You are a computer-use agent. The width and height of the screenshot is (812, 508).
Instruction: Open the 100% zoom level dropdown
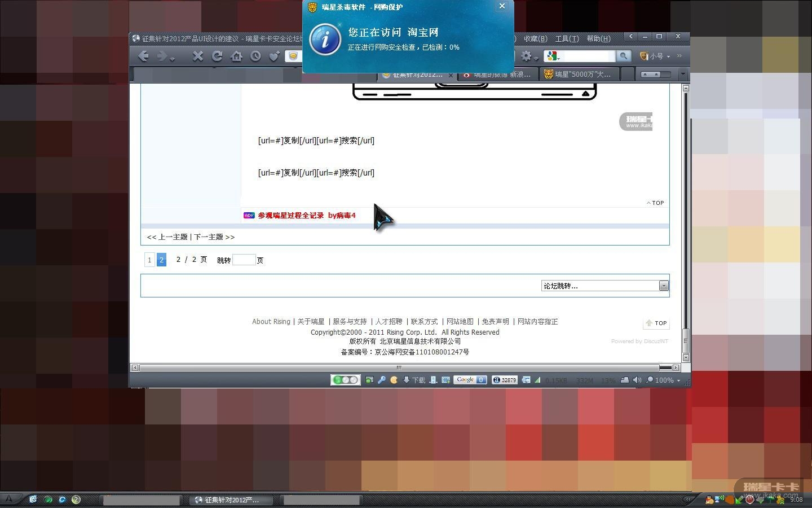[x=664, y=380]
